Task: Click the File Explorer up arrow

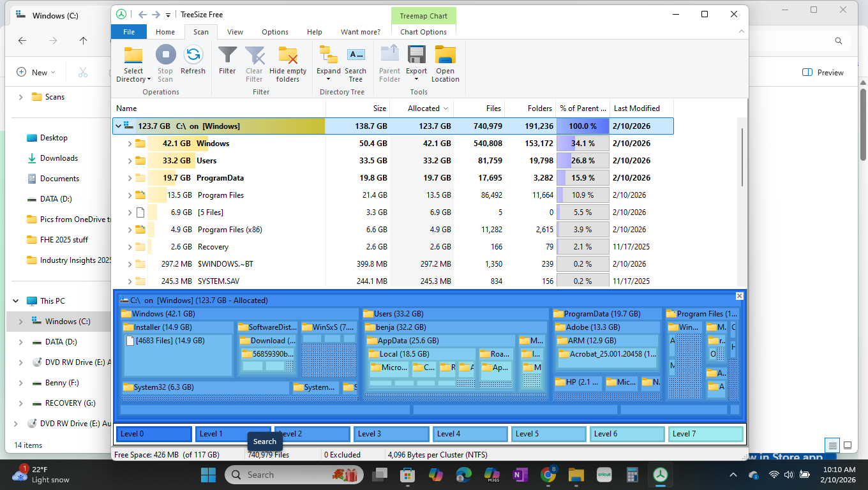Action: (83, 40)
